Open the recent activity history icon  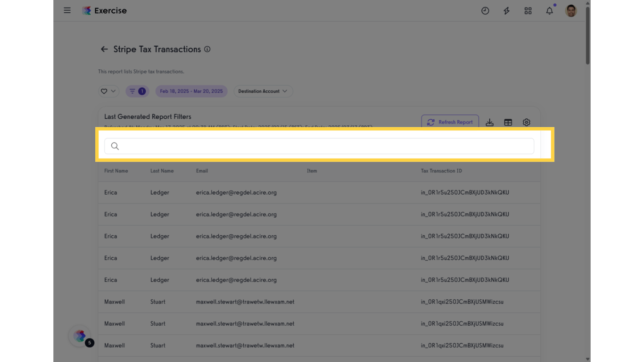click(485, 10)
